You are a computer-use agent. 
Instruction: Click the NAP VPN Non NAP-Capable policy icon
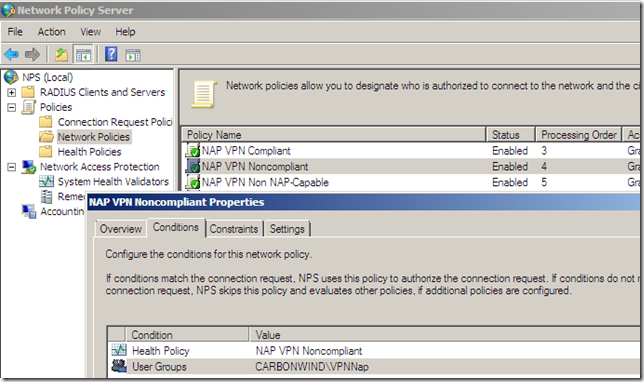193,182
